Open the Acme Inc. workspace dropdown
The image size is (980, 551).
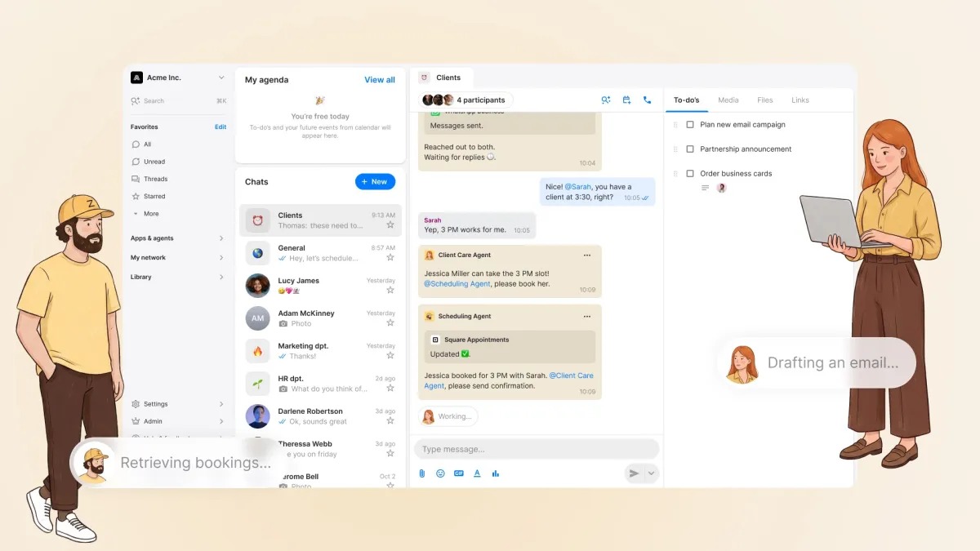coord(221,78)
